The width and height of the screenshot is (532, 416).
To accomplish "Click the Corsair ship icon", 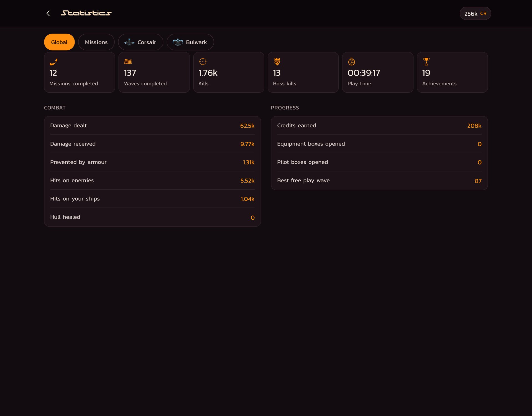I will (129, 42).
